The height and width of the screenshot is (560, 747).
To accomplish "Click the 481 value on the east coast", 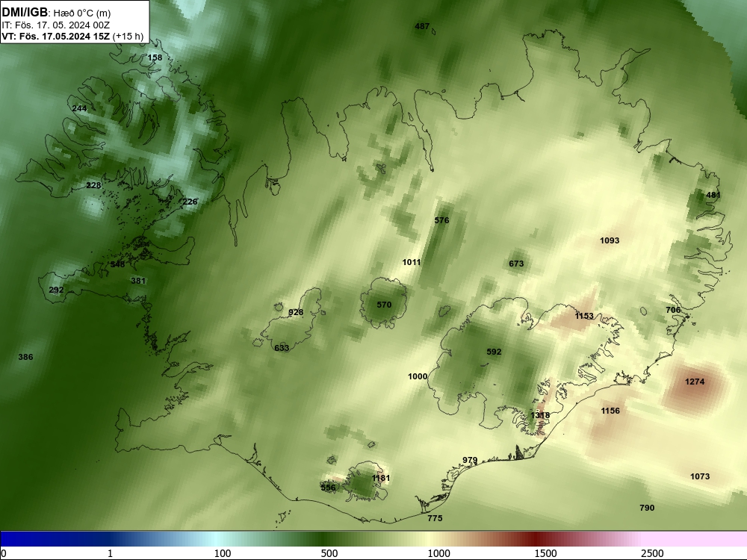I will pos(713,195).
